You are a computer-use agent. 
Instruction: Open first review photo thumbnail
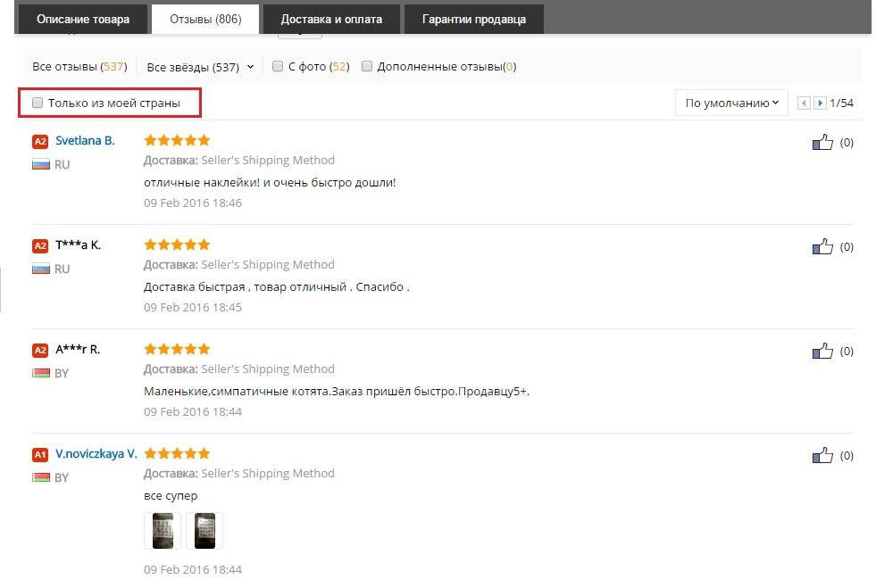click(163, 530)
